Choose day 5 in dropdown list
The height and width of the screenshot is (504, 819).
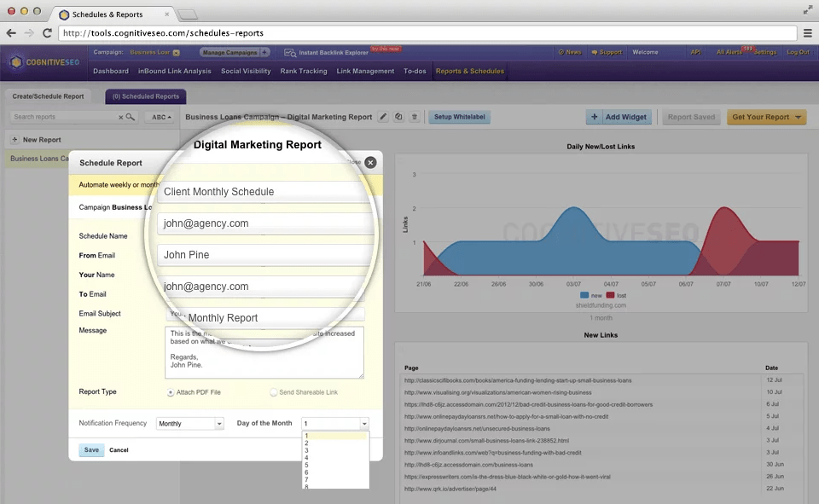click(x=335, y=465)
